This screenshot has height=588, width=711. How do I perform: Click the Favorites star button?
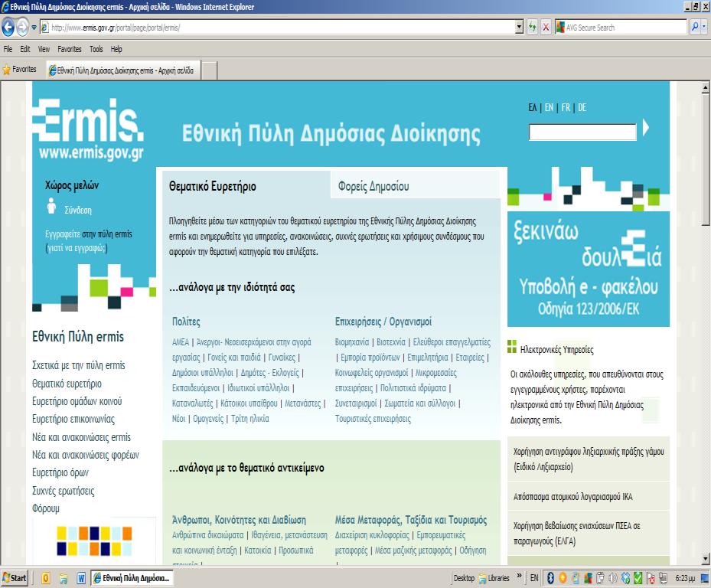tap(19, 70)
